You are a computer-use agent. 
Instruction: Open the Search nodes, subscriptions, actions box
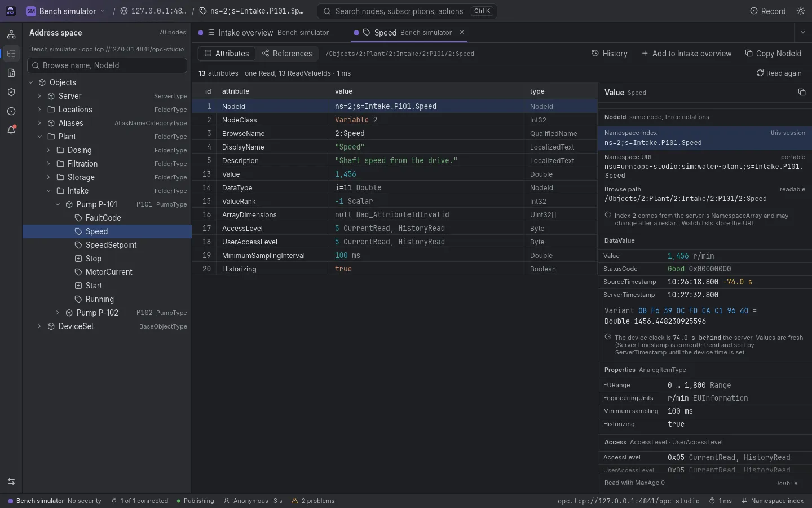407,11
